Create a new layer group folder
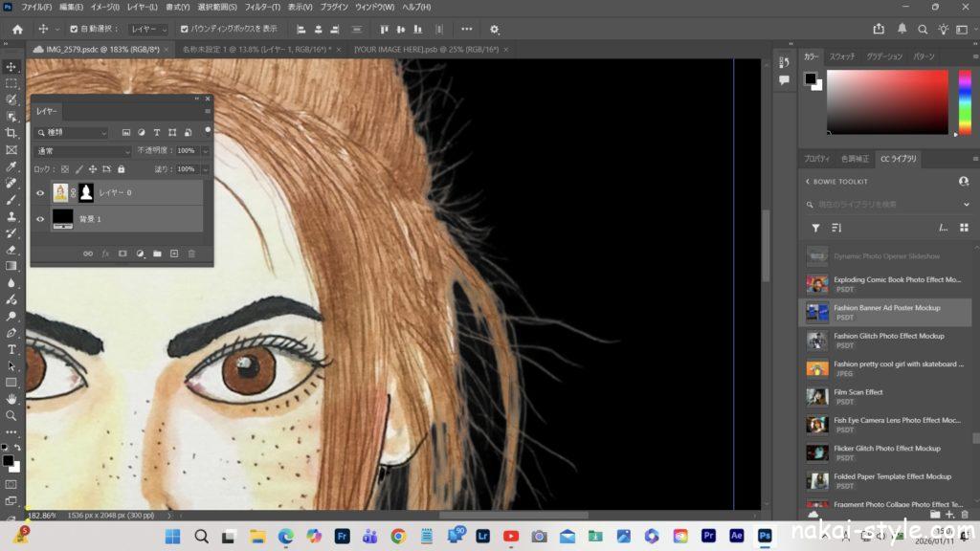The width and height of the screenshot is (980, 551). 157,253
